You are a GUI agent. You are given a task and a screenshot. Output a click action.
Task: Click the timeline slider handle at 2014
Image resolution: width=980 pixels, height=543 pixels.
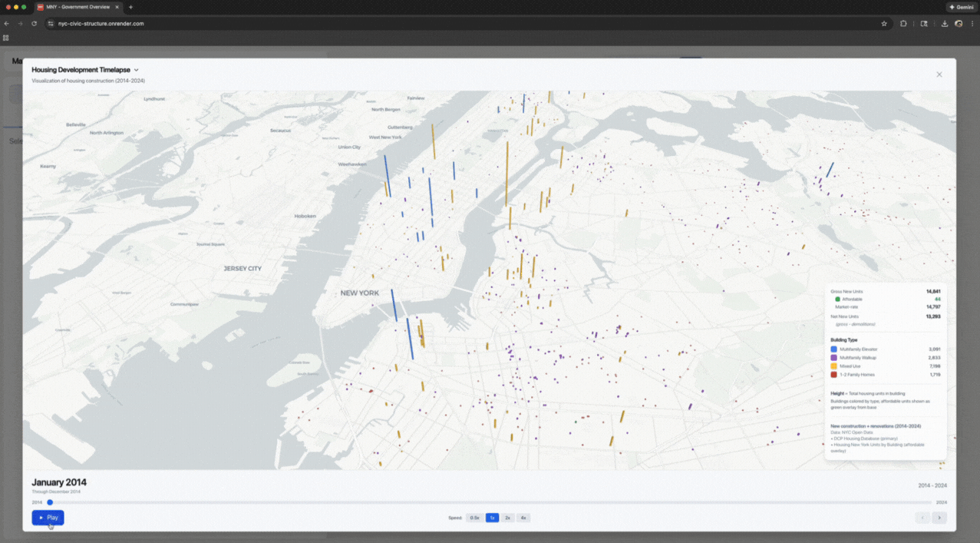click(50, 502)
